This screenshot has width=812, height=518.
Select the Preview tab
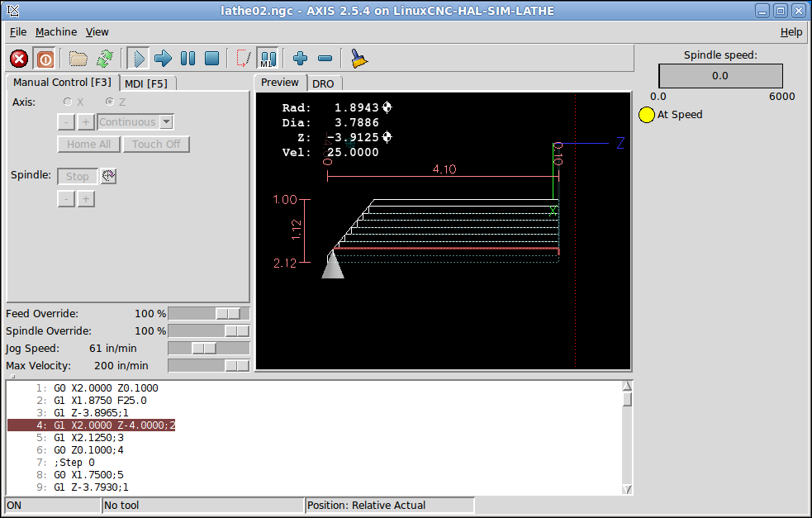280,83
